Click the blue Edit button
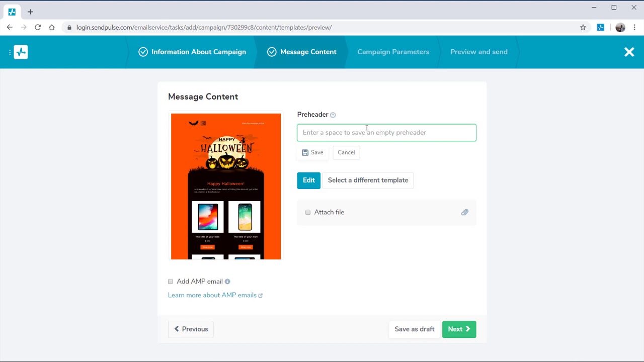This screenshot has height=362, width=644. 308,180
